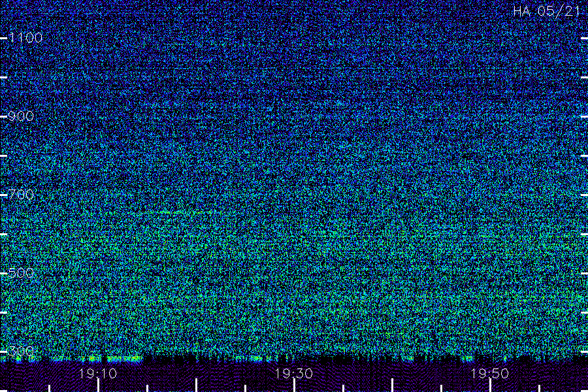The image size is (588, 392).
Task: Click the tick mark below 19:50
Action: (x=490, y=385)
